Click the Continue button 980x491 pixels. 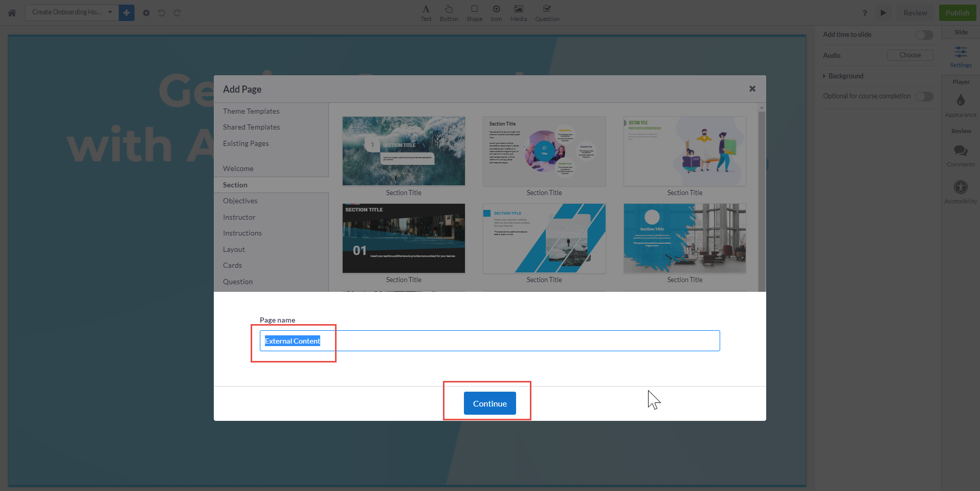point(489,403)
